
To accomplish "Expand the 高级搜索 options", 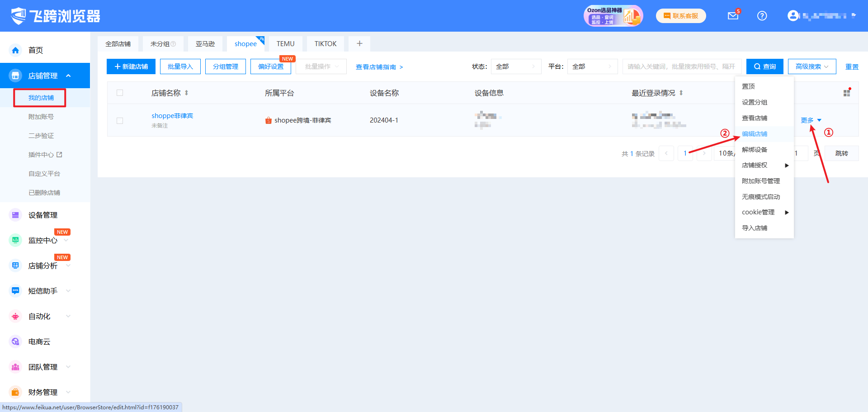I will [x=811, y=66].
